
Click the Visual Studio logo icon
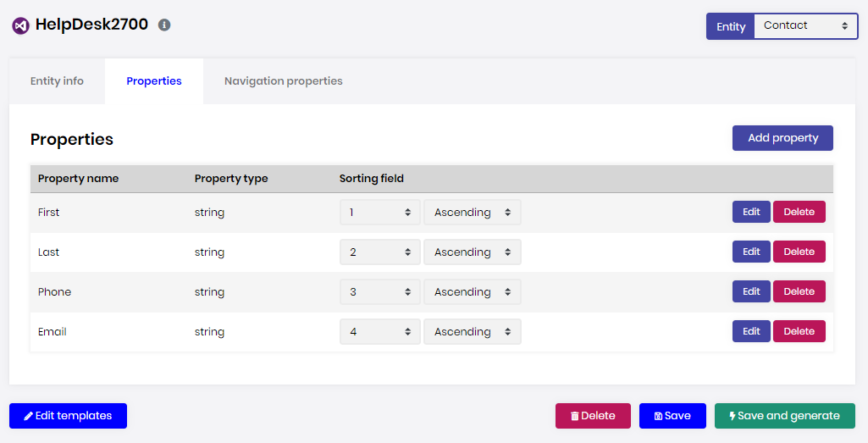tap(20, 26)
